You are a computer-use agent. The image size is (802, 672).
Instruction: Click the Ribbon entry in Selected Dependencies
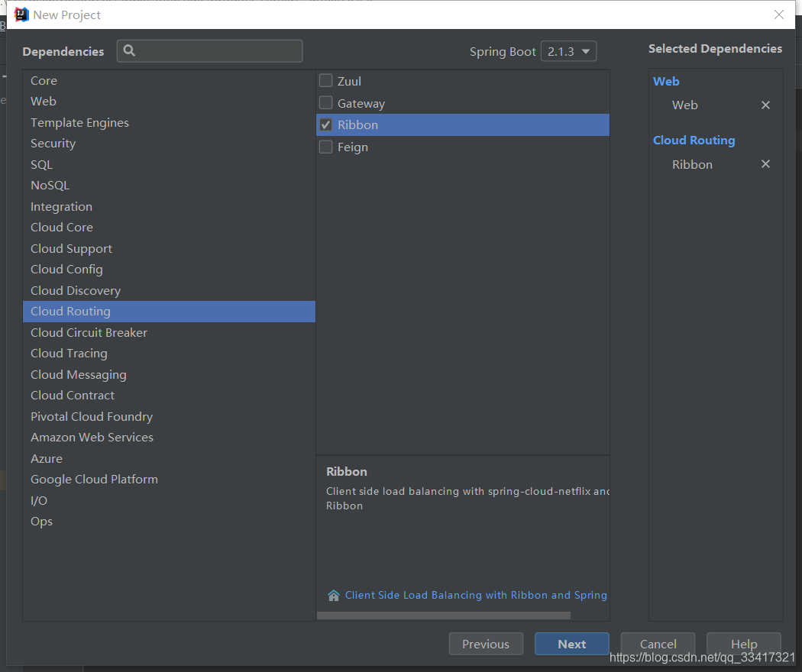tap(692, 165)
